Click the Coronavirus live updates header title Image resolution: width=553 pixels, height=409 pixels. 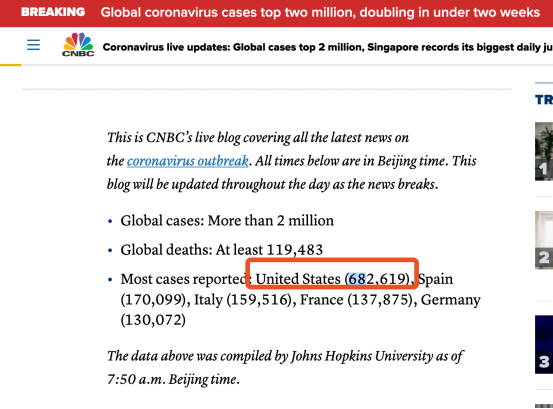click(x=328, y=47)
